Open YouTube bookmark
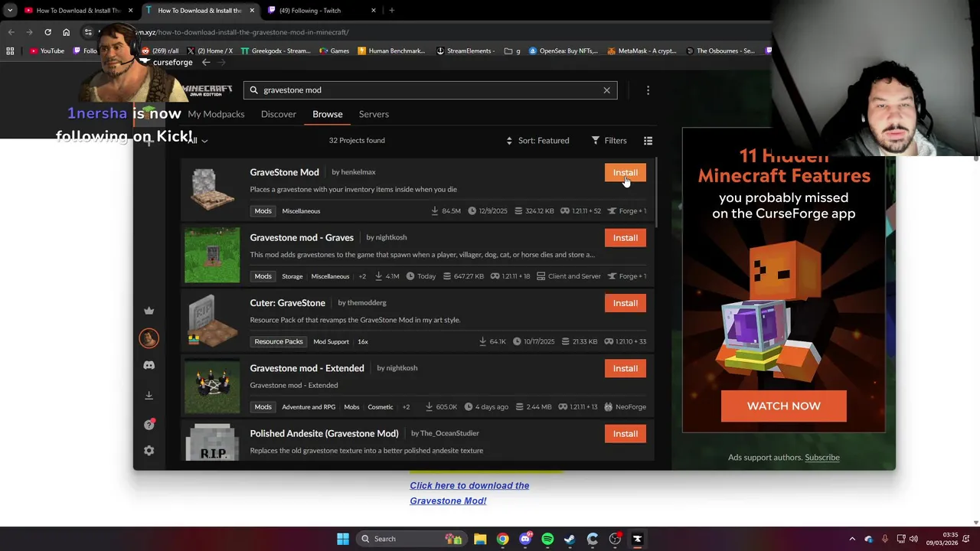Screen dimensions: 980x551 47,51
